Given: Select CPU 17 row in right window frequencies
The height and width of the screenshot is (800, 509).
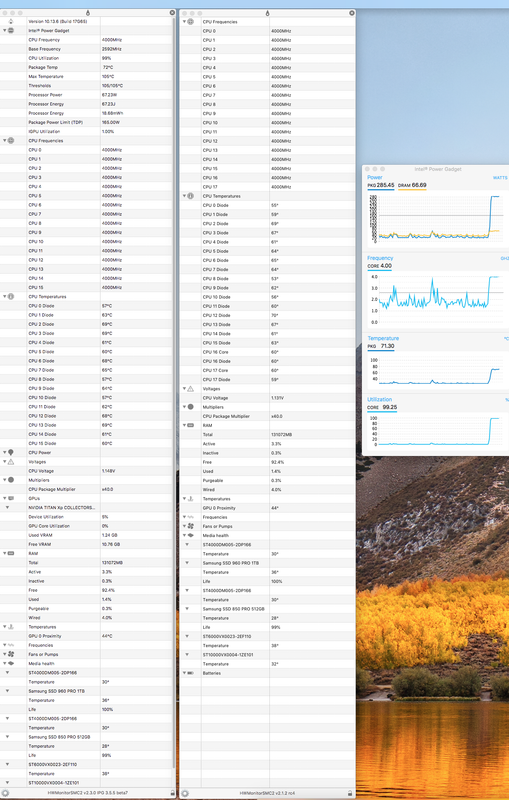Looking at the screenshot, I should tap(267, 187).
